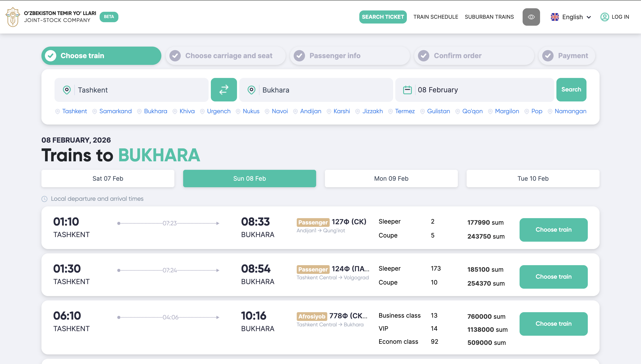Viewport: 641px width, 364px height.
Task: Toggle the accessibility eye view mode
Action: [x=531, y=17]
